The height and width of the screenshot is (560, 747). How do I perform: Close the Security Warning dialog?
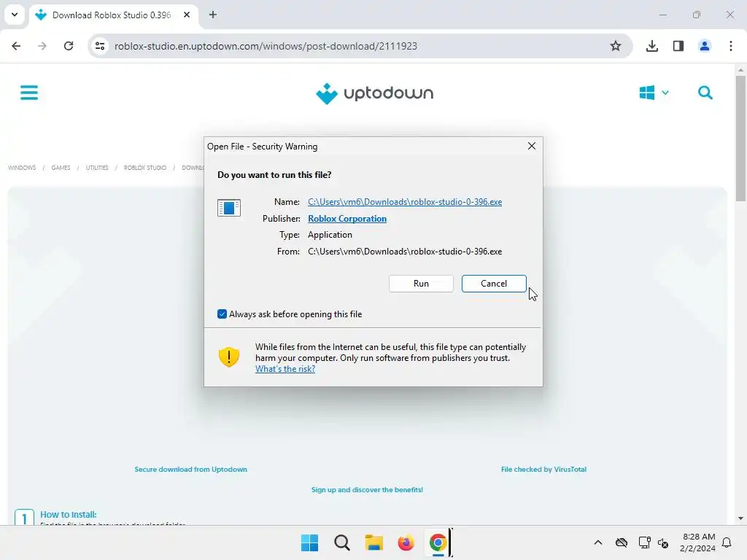532,146
